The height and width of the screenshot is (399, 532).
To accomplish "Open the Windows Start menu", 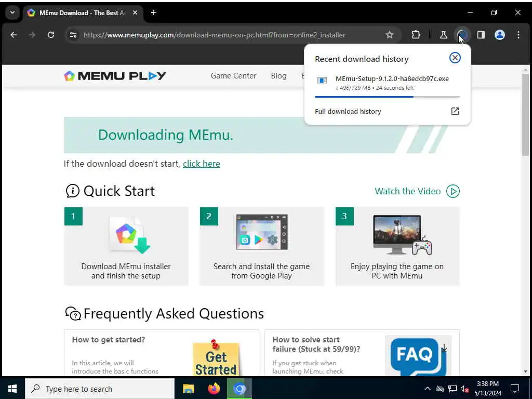I will tap(12, 389).
